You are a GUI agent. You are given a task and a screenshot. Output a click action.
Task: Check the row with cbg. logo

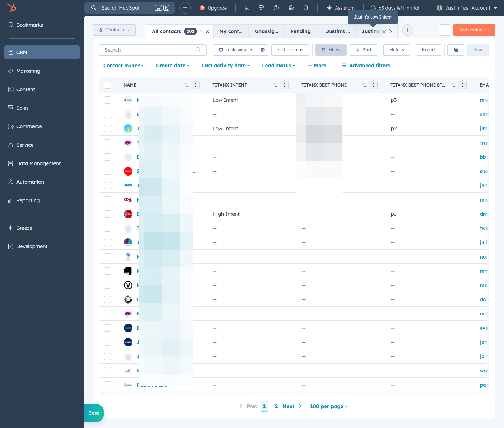[107, 200]
